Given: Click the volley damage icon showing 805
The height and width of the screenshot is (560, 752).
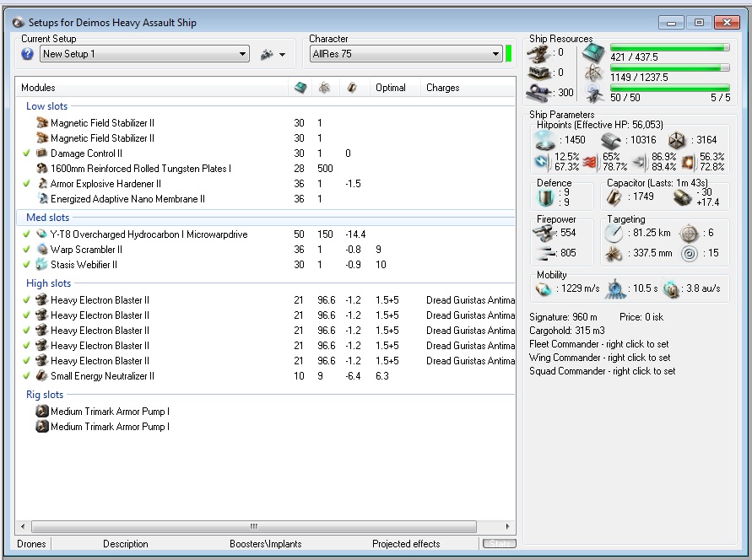Looking at the screenshot, I should point(546,253).
